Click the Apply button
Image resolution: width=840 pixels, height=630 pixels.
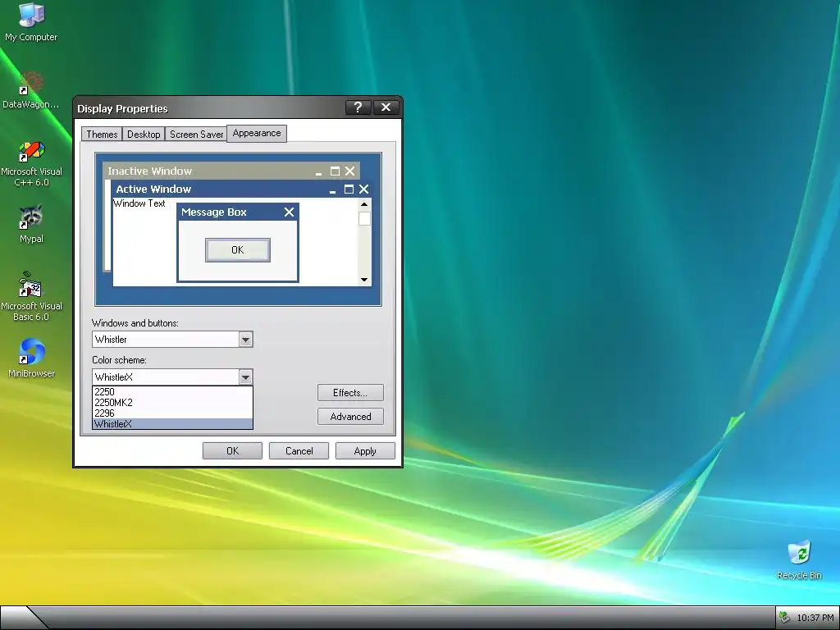(x=365, y=451)
